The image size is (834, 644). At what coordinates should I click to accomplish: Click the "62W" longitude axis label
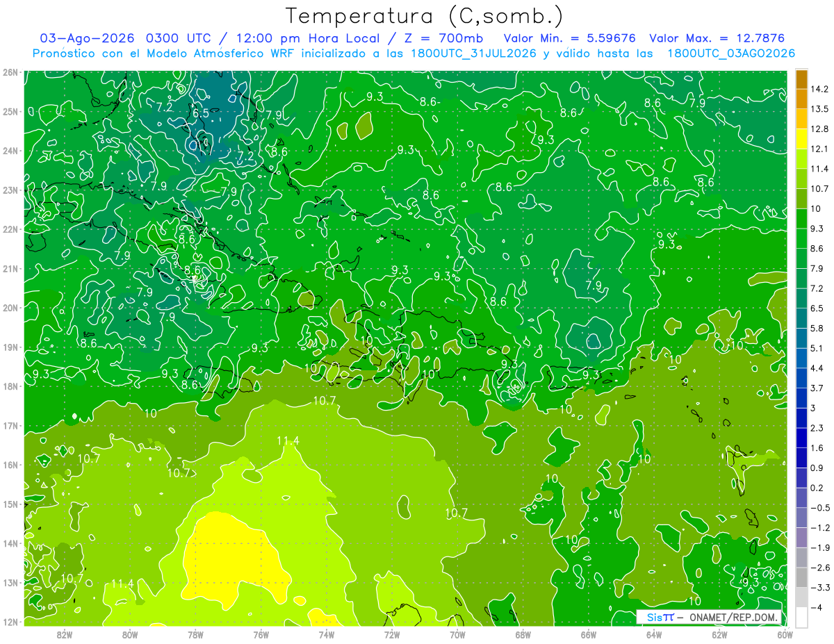point(720,635)
